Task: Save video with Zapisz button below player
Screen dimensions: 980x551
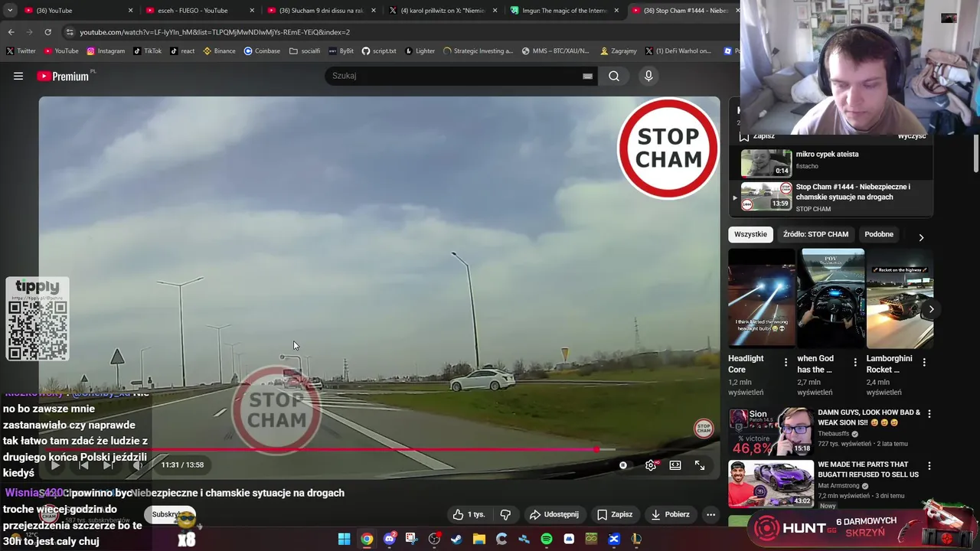Action: pyautogui.click(x=615, y=514)
